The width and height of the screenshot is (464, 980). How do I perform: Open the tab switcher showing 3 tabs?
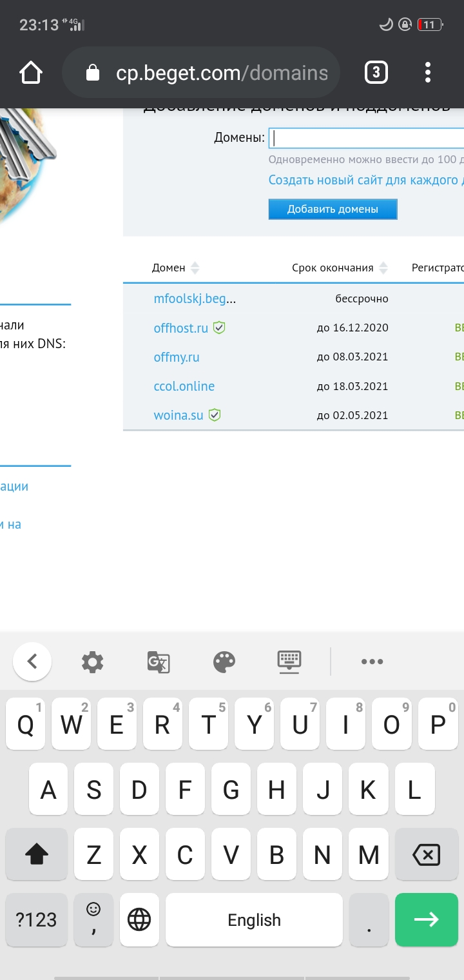376,73
